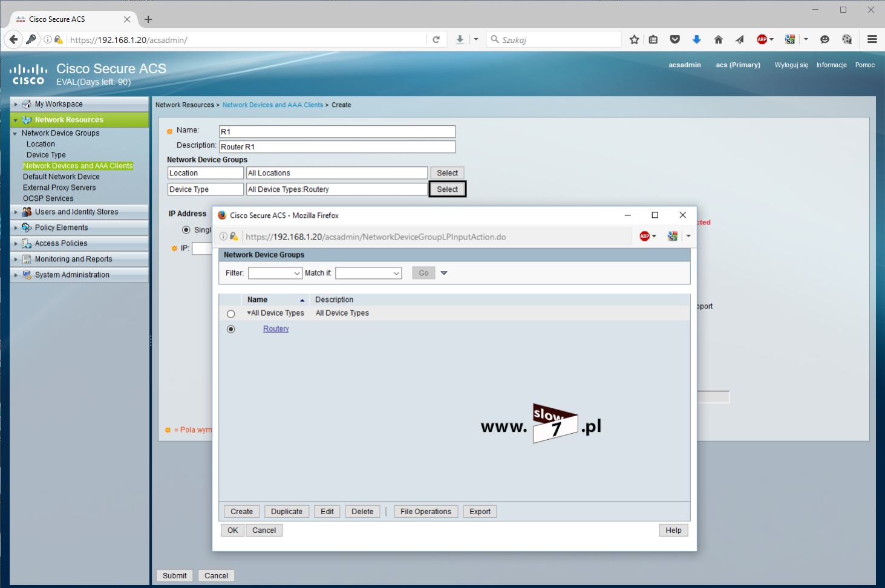Select the Routery radio button
The image size is (885, 588).
[230, 329]
